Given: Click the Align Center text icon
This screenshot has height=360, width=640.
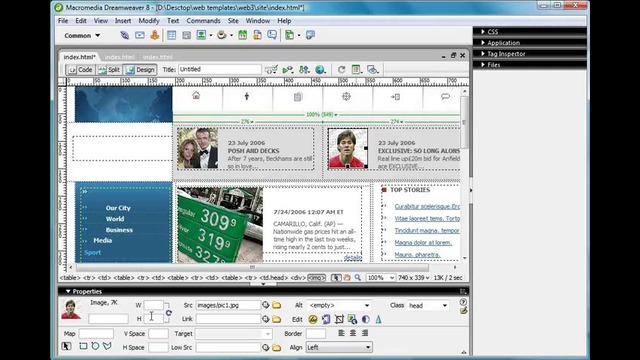Looking at the screenshot, I should tap(353, 333).
